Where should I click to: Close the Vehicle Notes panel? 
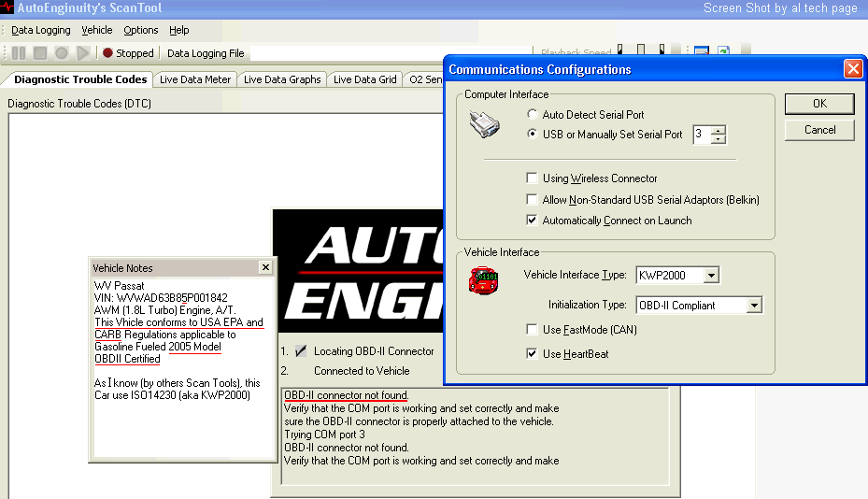(265, 267)
